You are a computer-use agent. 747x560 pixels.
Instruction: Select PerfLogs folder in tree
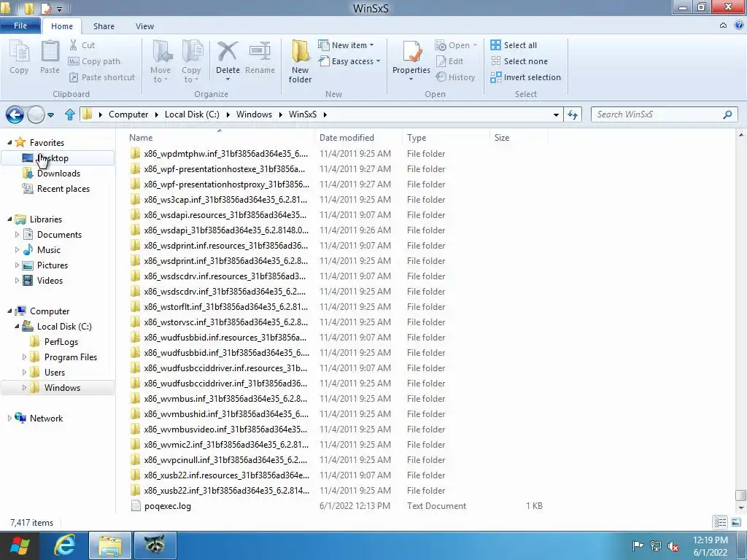(x=61, y=342)
